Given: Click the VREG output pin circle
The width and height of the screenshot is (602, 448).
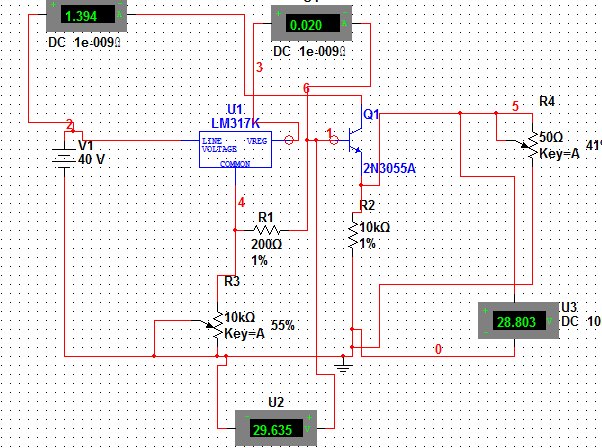Looking at the screenshot, I should 289,140.
